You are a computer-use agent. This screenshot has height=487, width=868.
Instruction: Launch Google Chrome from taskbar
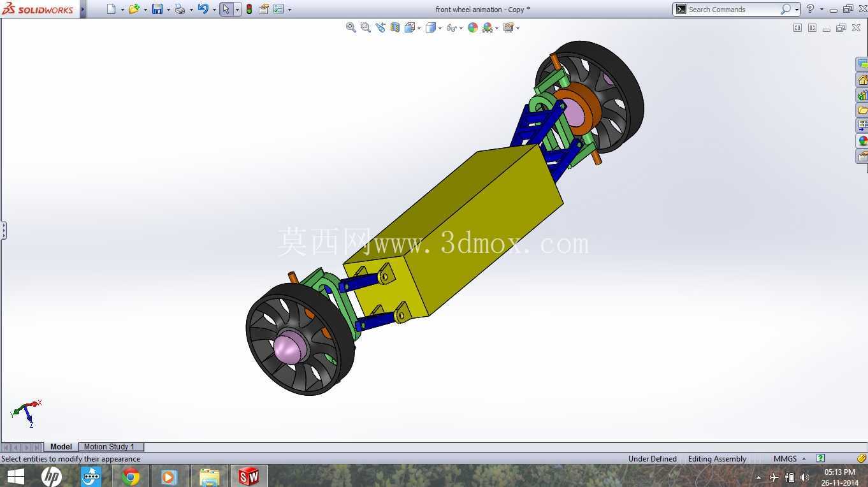(x=131, y=477)
